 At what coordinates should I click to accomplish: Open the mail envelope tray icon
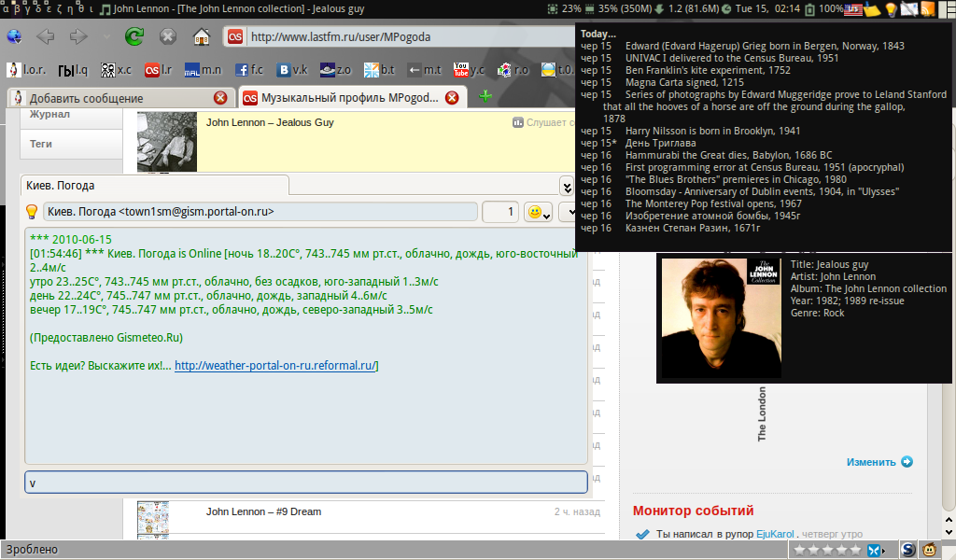[x=909, y=9]
